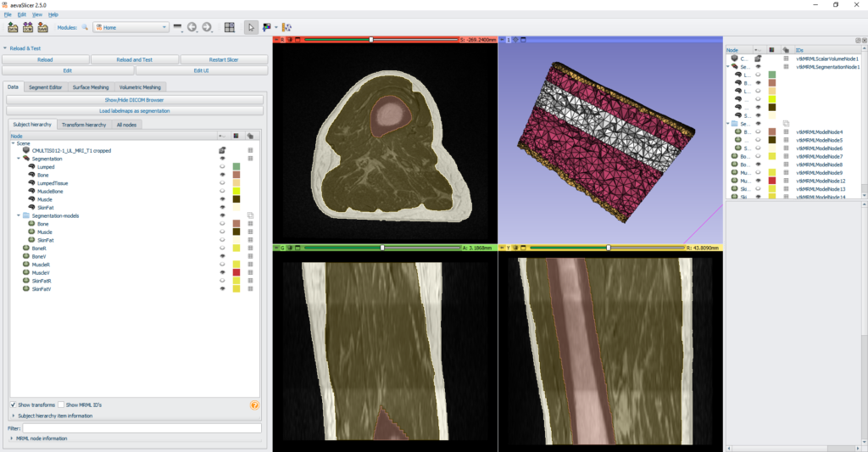The width and height of the screenshot is (868, 452).
Task: Click the module search magnifier icon
Action: click(85, 28)
